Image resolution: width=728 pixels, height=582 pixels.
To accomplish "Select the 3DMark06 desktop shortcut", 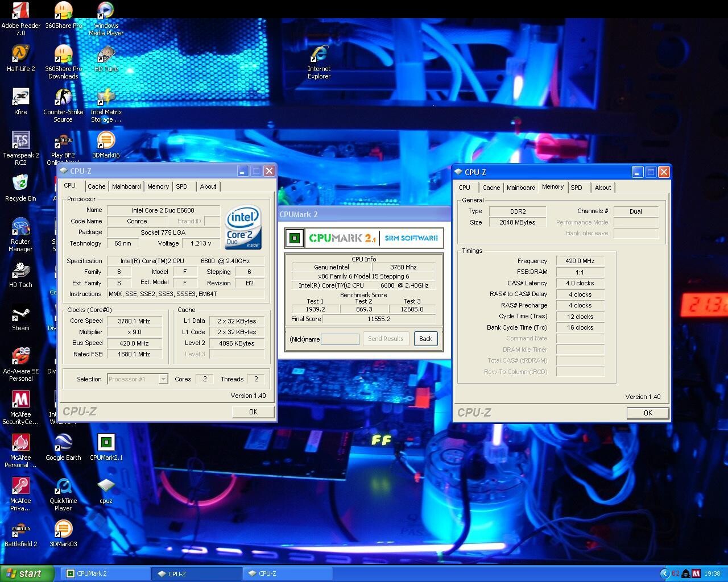I will [106, 145].
